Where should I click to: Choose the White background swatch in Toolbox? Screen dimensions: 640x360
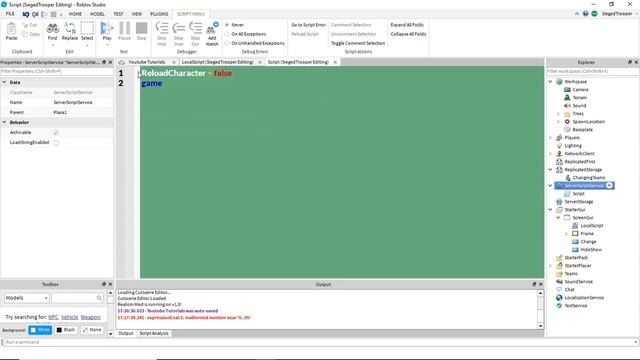point(40,330)
